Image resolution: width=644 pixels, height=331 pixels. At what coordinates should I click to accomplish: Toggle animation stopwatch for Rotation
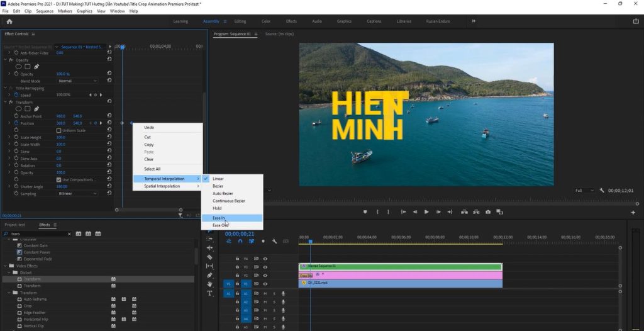coord(16,165)
